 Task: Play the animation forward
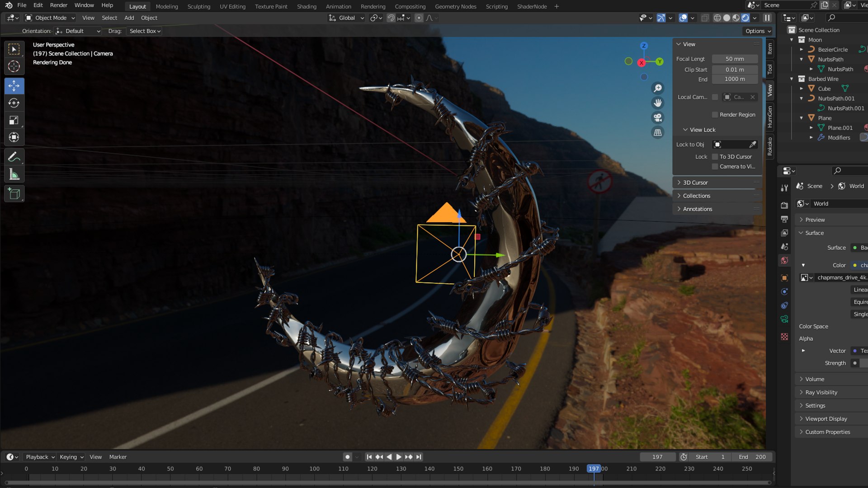pos(399,457)
